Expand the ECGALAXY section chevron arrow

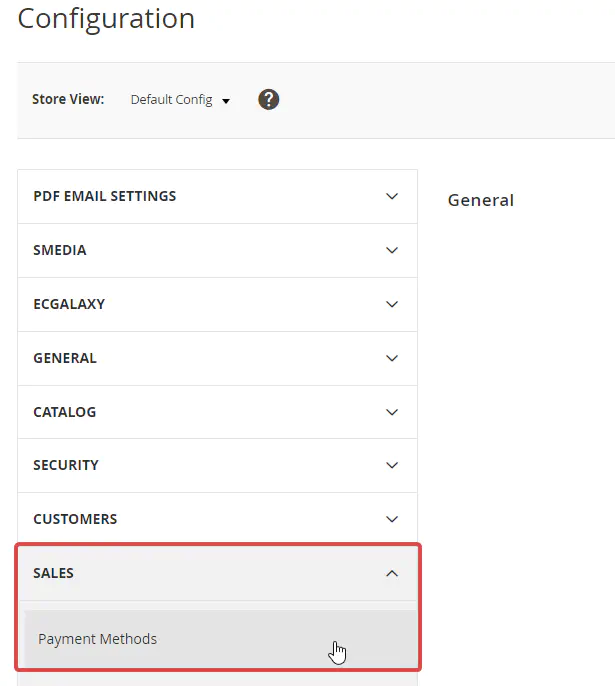coord(392,304)
